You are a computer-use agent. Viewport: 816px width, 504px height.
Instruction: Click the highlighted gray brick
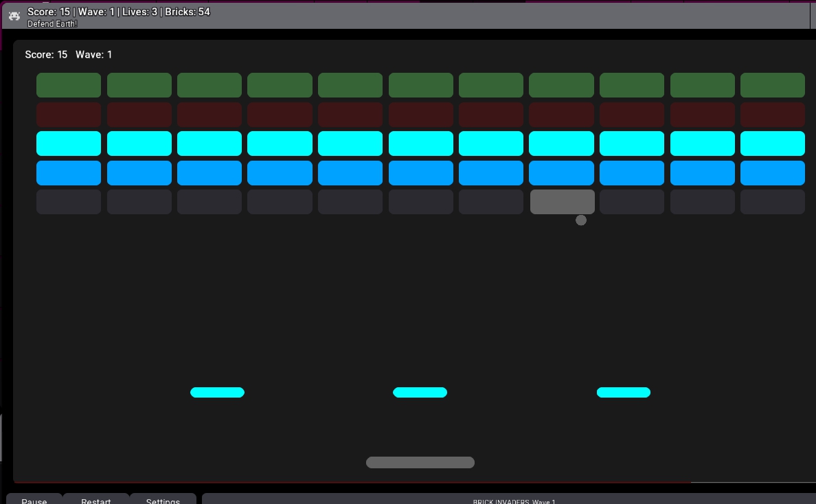click(x=562, y=201)
